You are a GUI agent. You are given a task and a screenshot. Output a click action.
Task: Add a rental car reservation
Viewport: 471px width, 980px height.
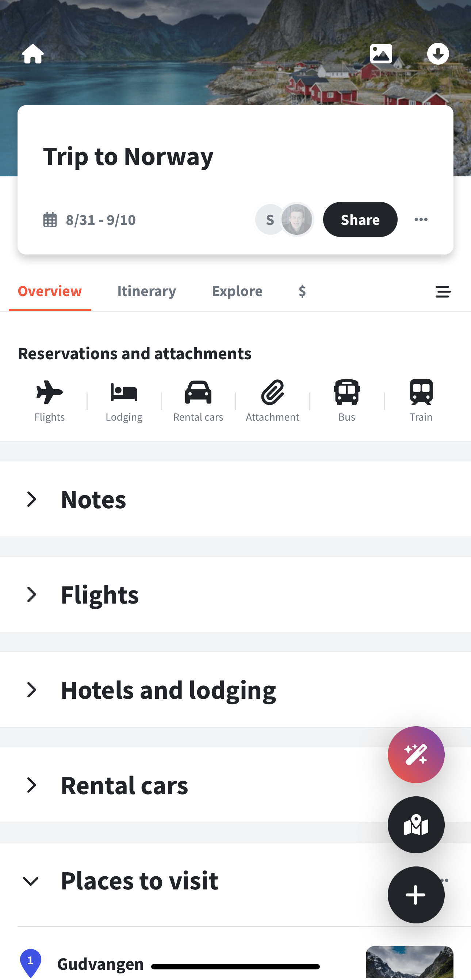pos(198,401)
